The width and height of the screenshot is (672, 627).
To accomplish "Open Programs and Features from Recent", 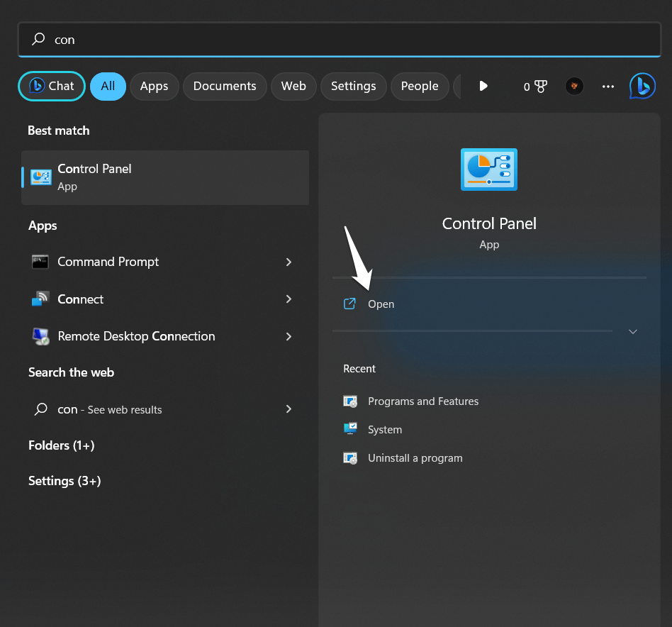I will [423, 401].
